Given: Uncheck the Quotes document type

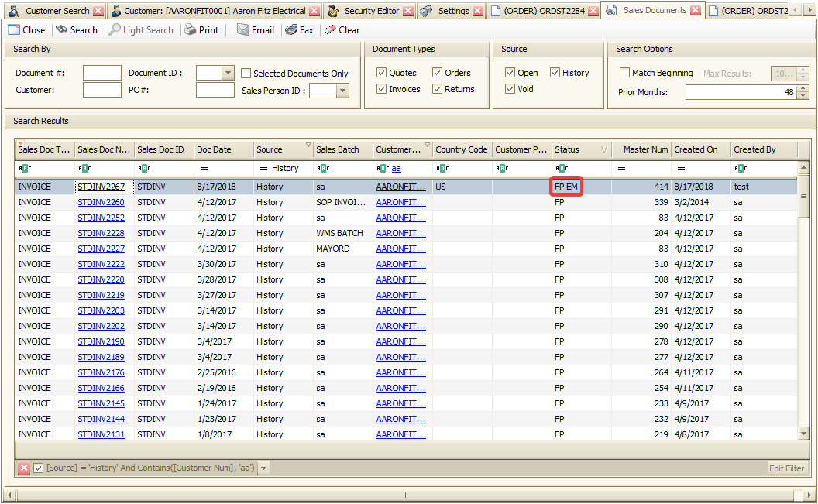Looking at the screenshot, I should [x=381, y=73].
